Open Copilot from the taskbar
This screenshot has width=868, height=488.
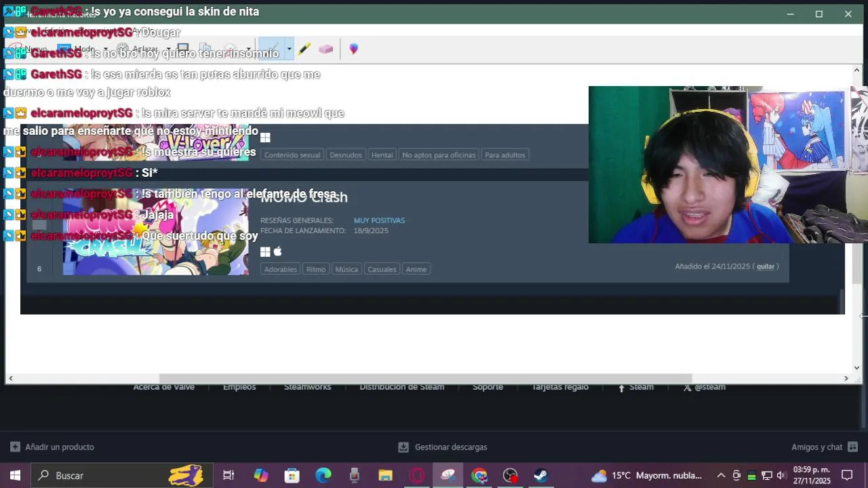point(261,476)
